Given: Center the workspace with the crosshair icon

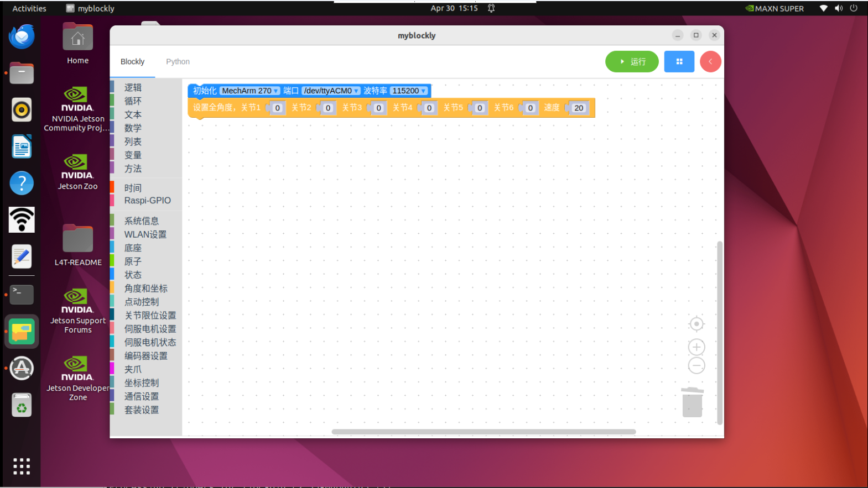Looking at the screenshot, I should tap(697, 324).
